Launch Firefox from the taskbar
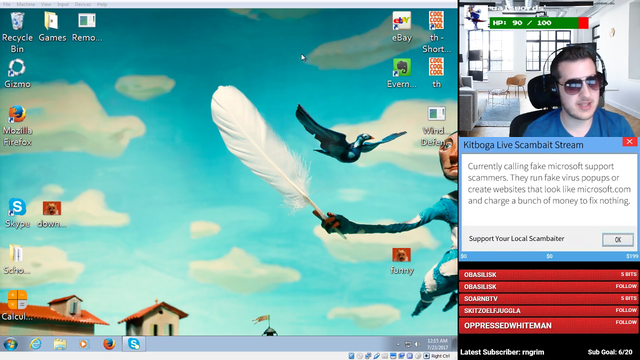Image resolution: width=640 pixels, height=360 pixels. 109,344
